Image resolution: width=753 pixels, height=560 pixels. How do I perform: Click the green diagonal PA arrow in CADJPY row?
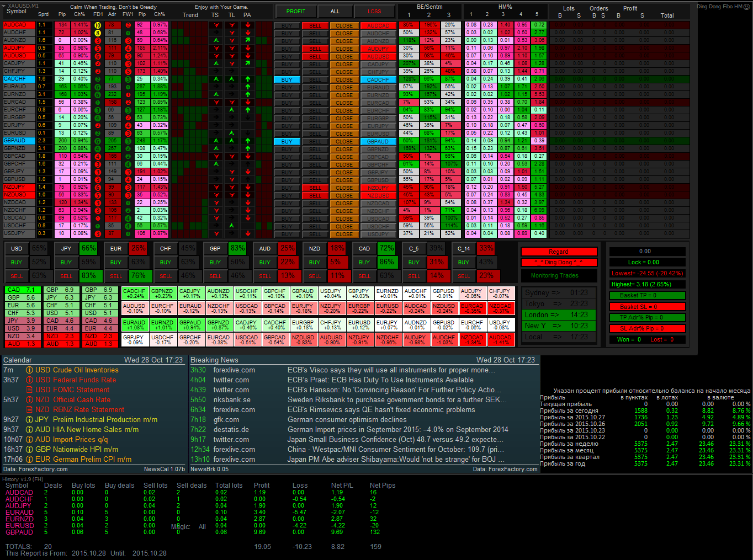pos(247,63)
